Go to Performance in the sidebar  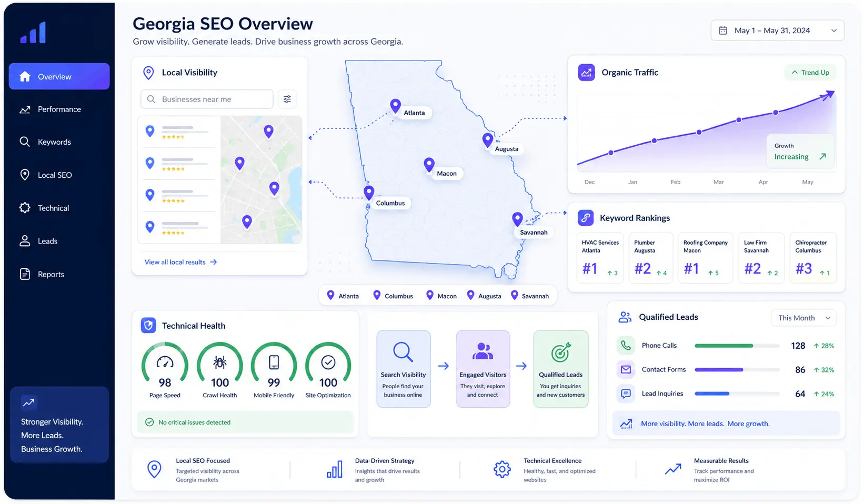tap(59, 109)
